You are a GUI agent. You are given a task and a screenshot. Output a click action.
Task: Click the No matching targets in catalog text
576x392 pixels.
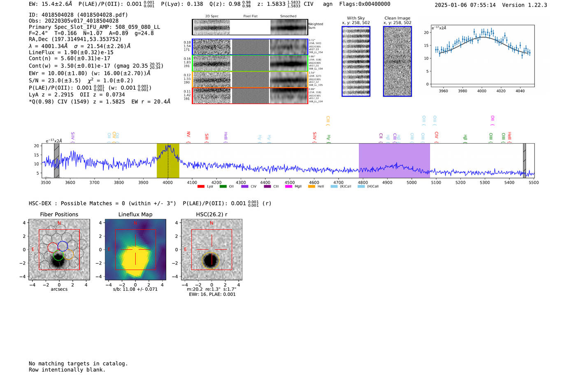click(78, 364)
